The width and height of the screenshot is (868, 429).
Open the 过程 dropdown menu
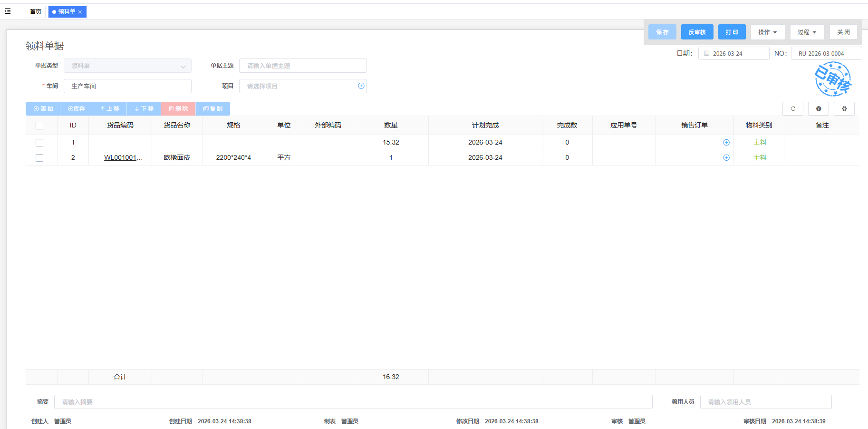[x=807, y=32]
